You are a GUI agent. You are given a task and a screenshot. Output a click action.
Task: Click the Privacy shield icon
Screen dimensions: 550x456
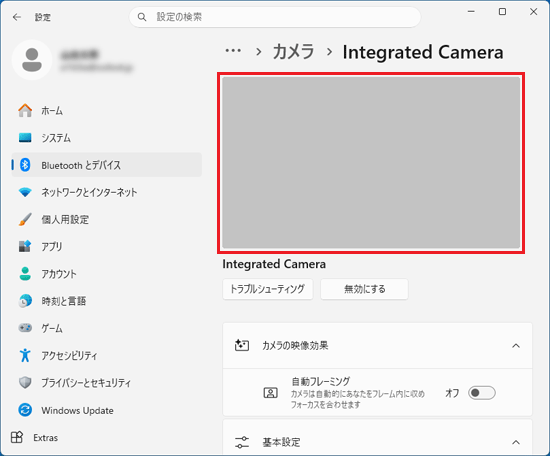25,382
